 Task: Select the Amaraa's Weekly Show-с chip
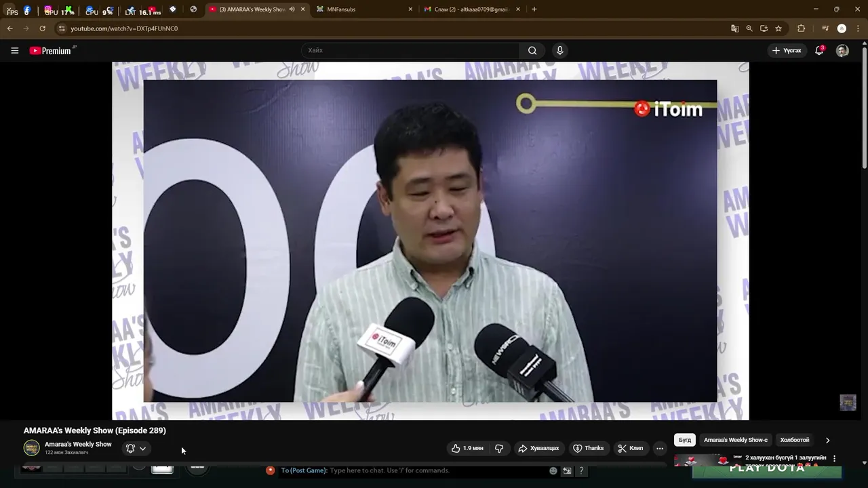(x=736, y=440)
